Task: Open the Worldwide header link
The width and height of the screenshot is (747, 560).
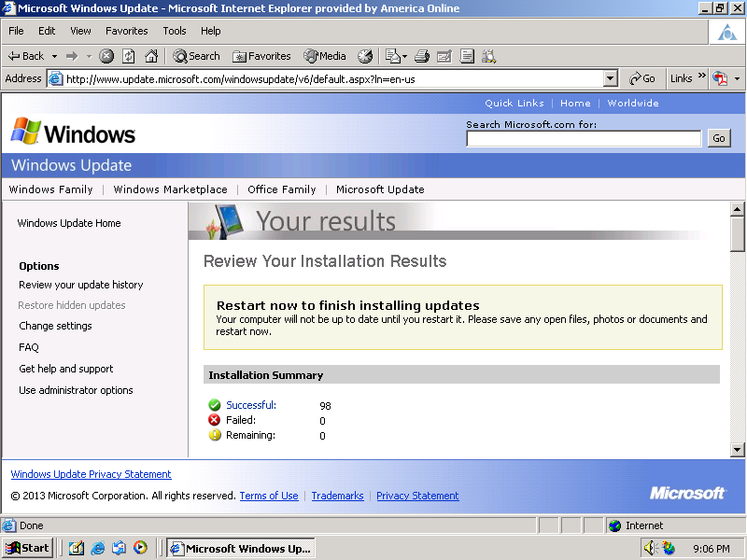Action: pyautogui.click(x=633, y=104)
